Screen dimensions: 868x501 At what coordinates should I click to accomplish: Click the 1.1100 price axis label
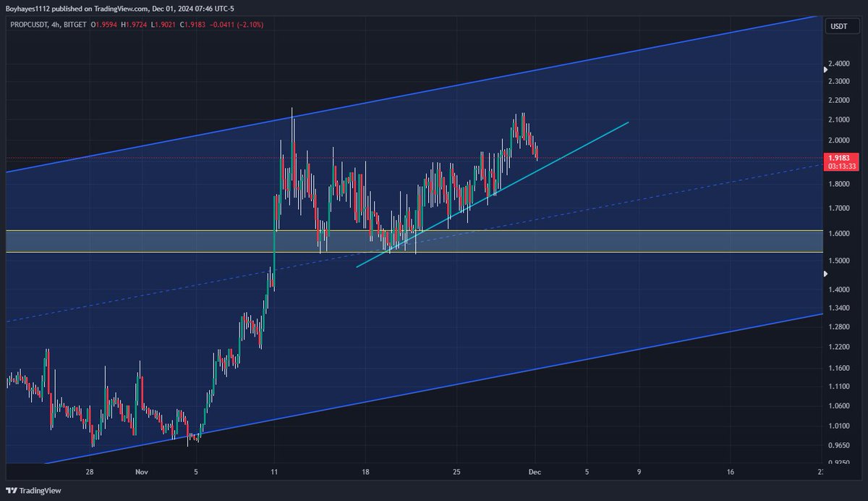pyautogui.click(x=840, y=387)
